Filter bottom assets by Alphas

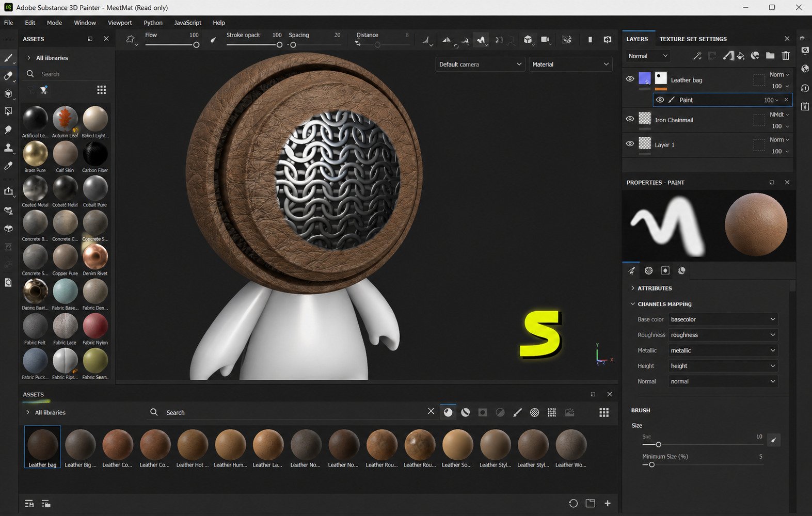pyautogui.click(x=535, y=412)
